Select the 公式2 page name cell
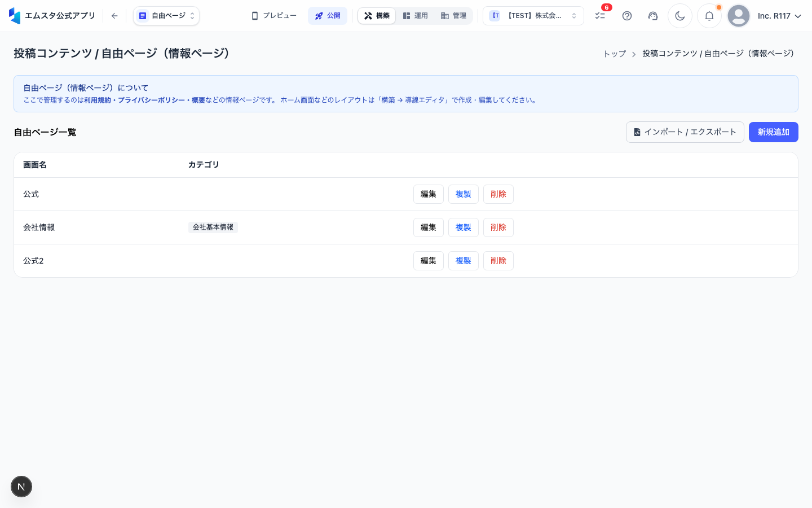Viewport: 812px width, 508px height. 33,261
